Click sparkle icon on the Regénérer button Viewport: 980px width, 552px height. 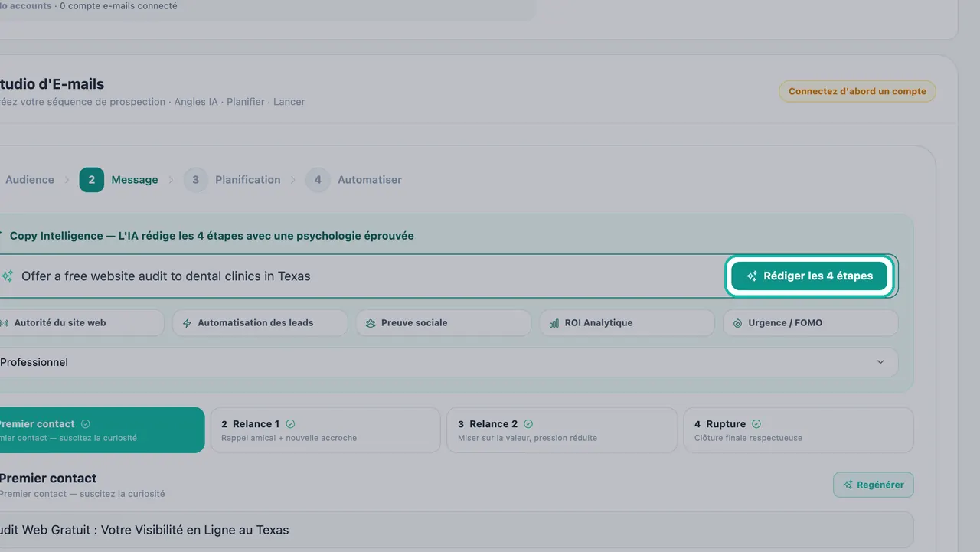[848, 485]
